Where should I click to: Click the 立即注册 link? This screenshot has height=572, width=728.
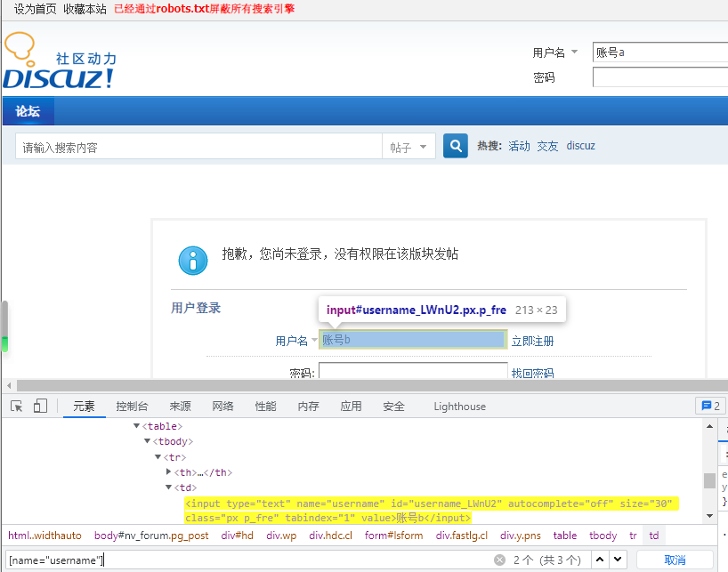(533, 340)
